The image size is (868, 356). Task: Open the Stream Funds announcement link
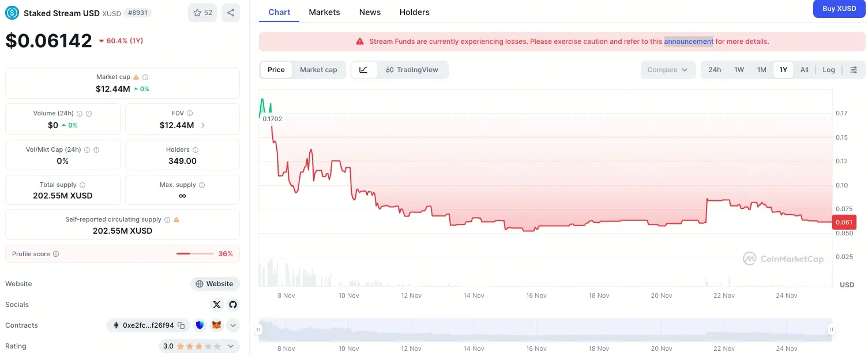click(x=689, y=41)
